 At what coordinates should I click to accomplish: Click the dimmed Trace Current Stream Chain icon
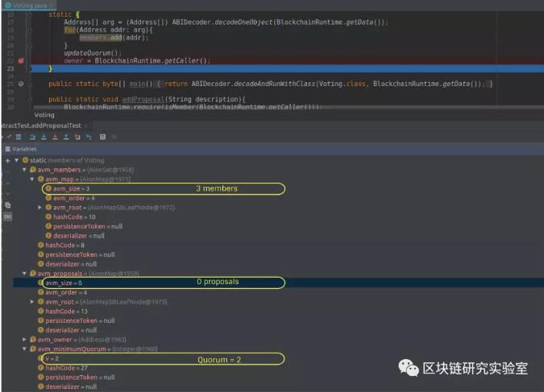coord(114,137)
